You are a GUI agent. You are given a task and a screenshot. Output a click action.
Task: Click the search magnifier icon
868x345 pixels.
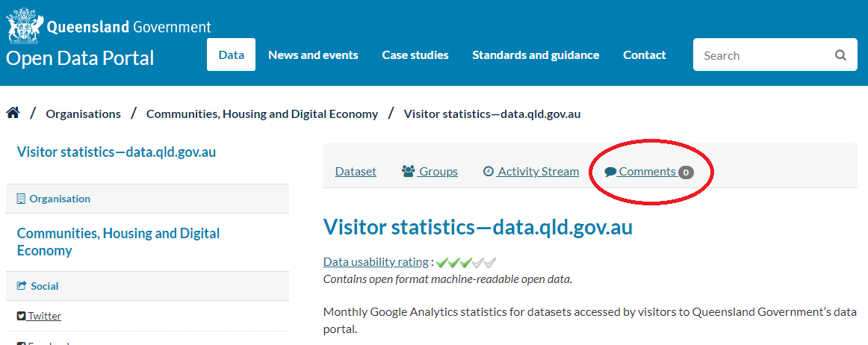click(840, 55)
